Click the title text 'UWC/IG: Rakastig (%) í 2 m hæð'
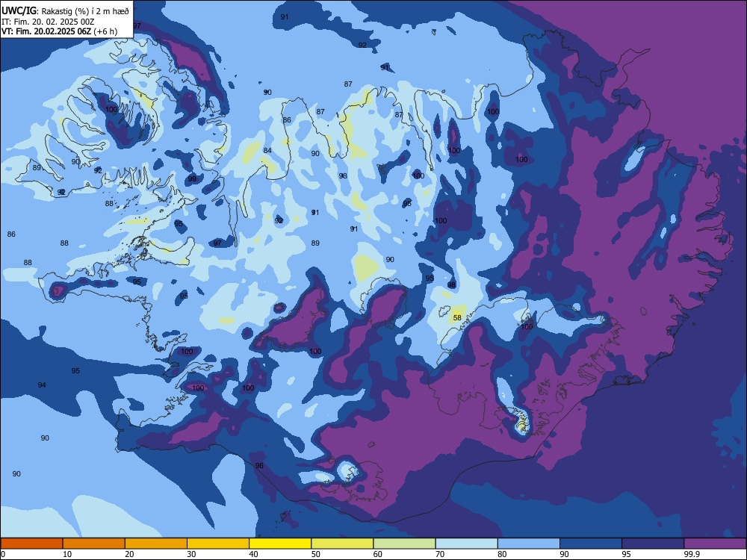The image size is (747, 560). [x=65, y=11]
